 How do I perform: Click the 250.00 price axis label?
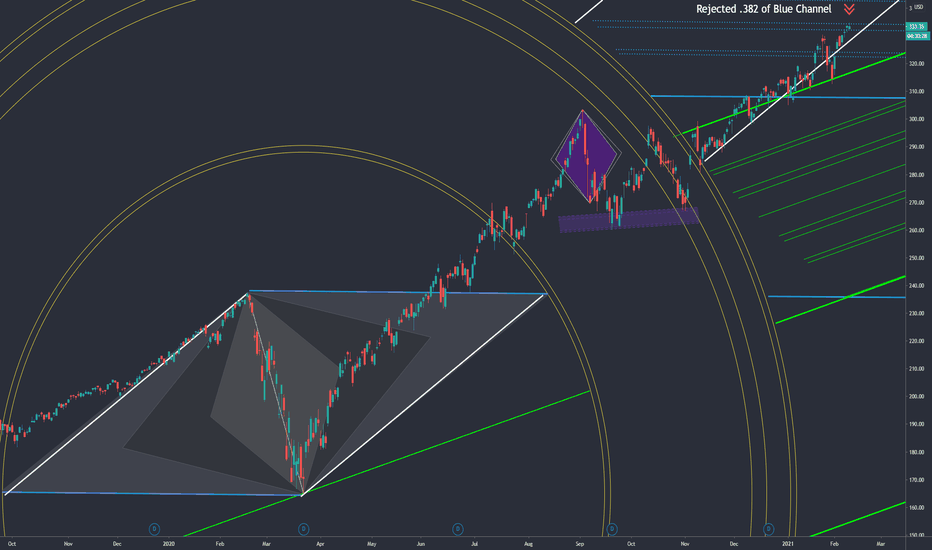pos(916,258)
